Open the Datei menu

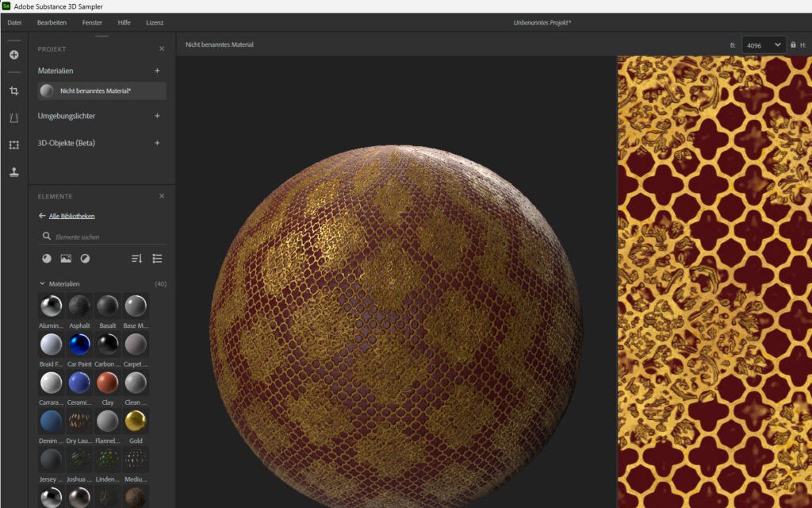point(14,22)
